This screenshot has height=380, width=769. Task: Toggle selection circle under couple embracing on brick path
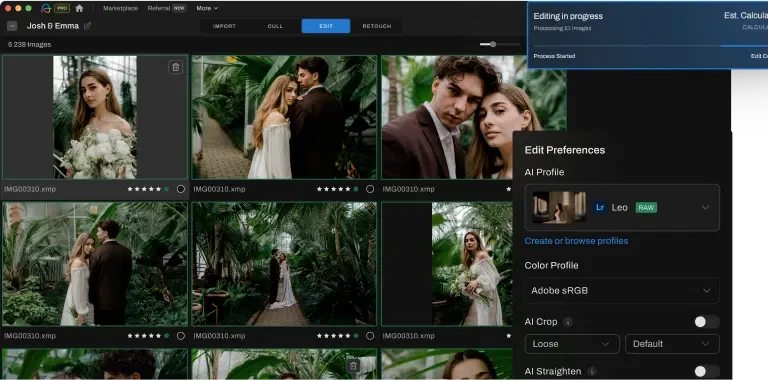[370, 189]
